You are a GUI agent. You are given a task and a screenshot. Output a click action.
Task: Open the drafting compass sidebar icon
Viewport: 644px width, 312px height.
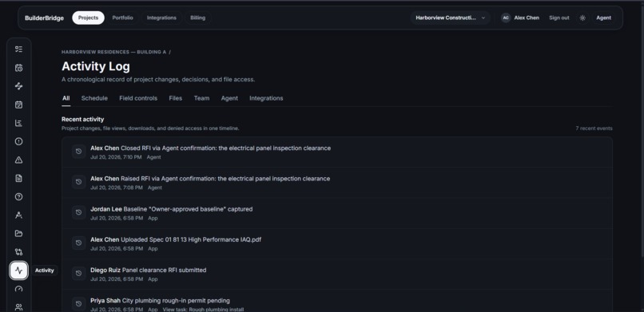click(x=18, y=215)
